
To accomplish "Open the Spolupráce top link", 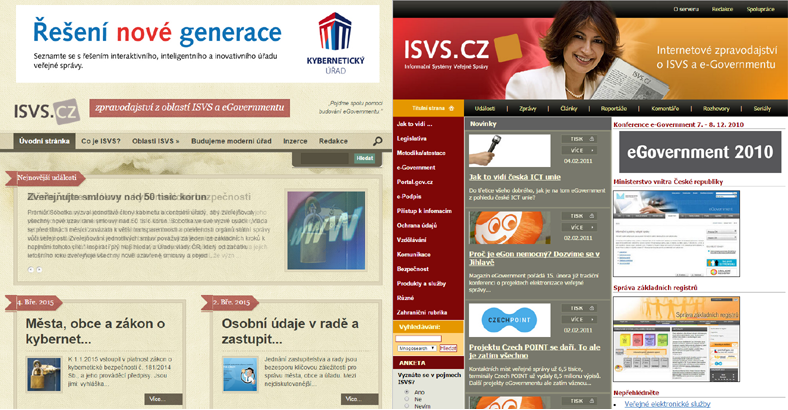I will (760, 9).
